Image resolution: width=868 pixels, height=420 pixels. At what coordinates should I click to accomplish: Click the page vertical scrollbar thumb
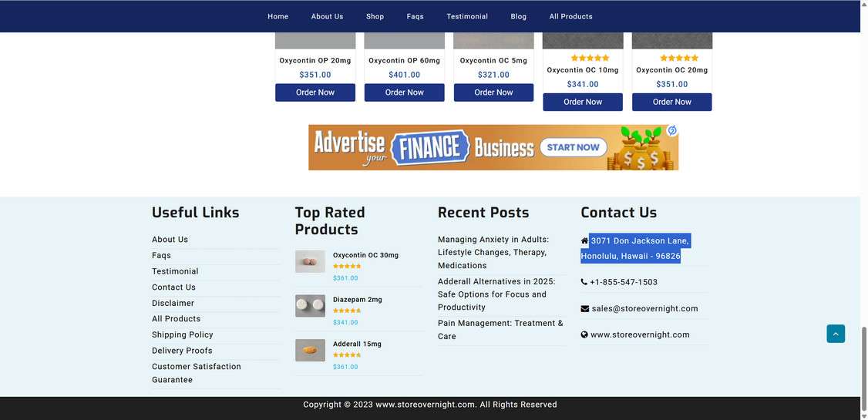[864, 368]
